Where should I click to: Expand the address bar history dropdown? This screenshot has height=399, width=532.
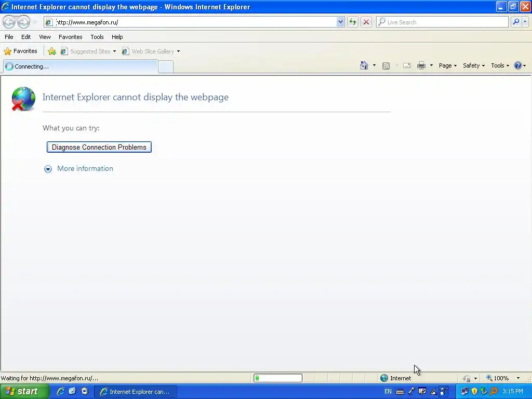[x=340, y=22]
